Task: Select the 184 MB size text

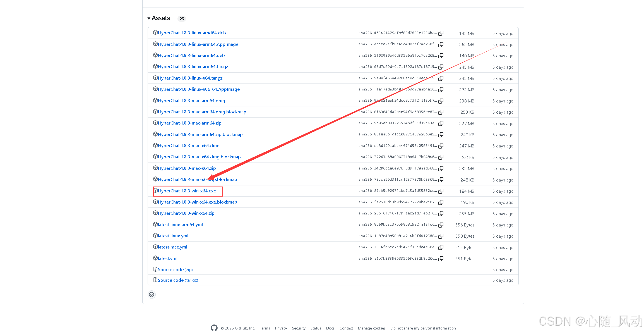Action: tap(467, 191)
